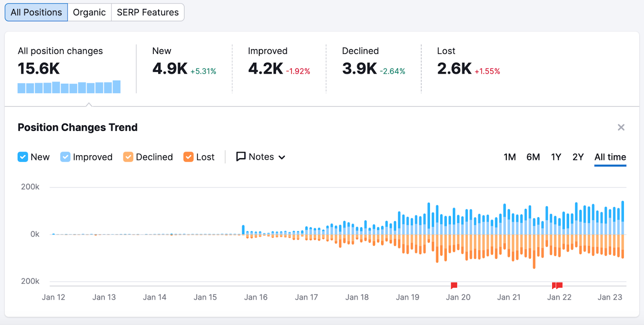
Task: Select the 6M time range
Action: coord(533,157)
